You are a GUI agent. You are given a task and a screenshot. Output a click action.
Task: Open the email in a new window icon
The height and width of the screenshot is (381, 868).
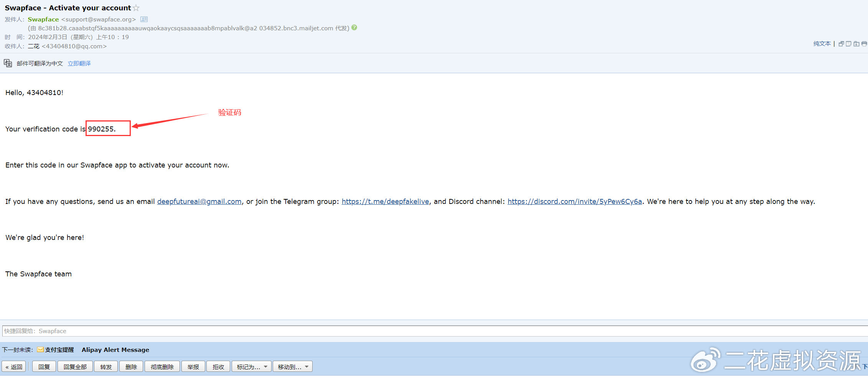click(841, 44)
